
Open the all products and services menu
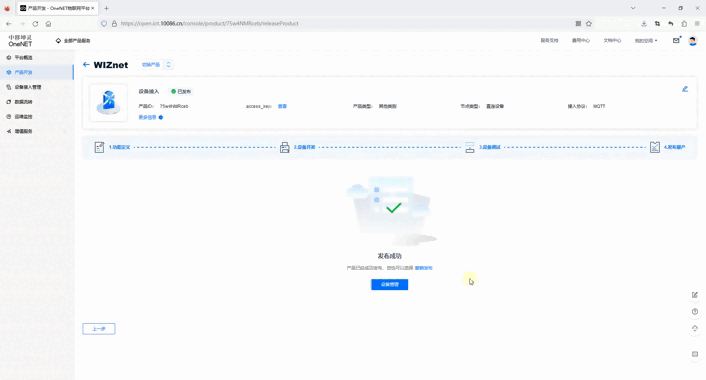(73, 41)
